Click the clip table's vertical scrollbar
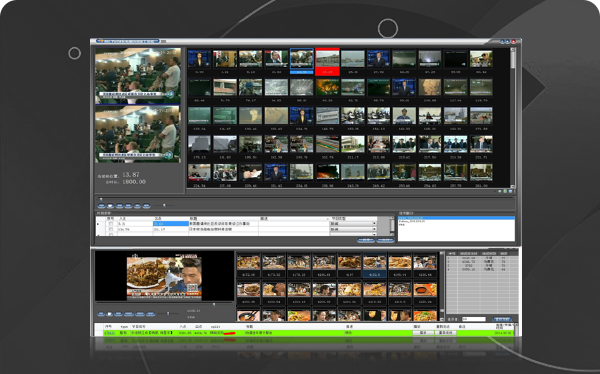This screenshot has width=600, height=374. pyautogui.click(x=392, y=226)
